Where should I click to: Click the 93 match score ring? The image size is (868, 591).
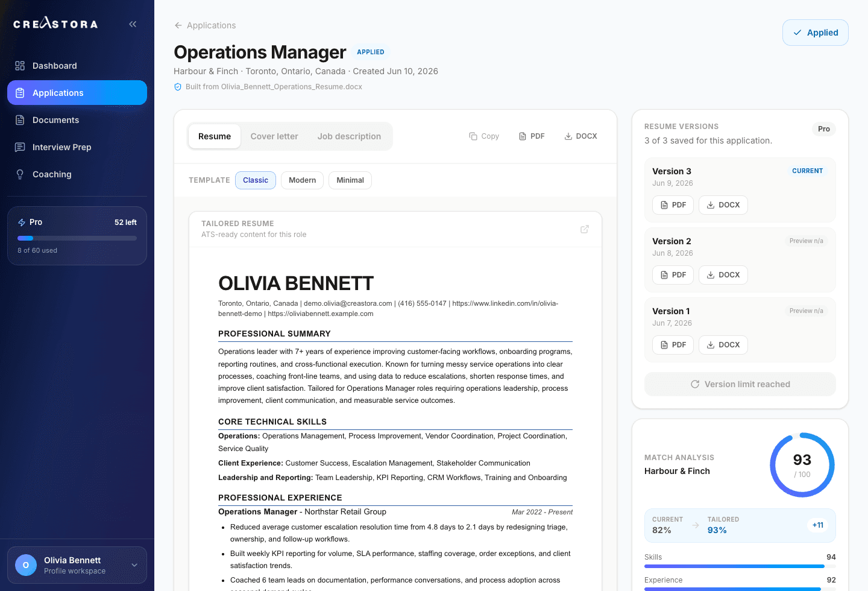(802, 465)
